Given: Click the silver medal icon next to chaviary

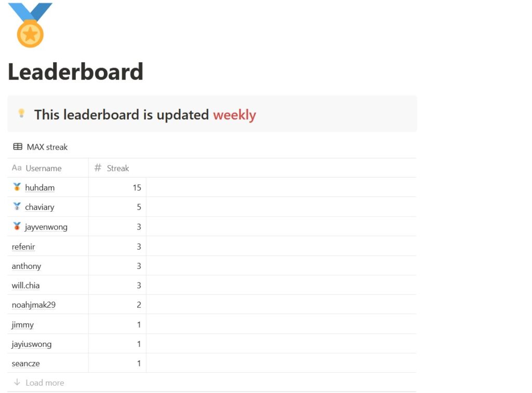Looking at the screenshot, I should click(x=17, y=207).
